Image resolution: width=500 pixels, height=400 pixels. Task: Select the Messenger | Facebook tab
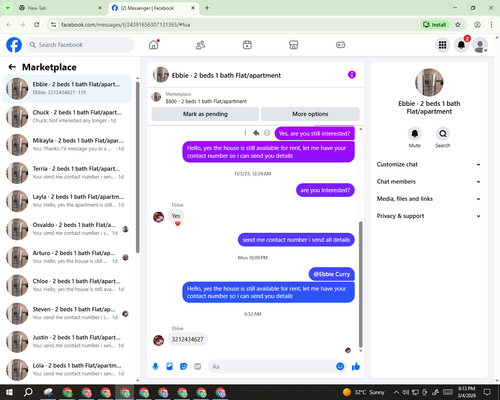[x=153, y=8]
